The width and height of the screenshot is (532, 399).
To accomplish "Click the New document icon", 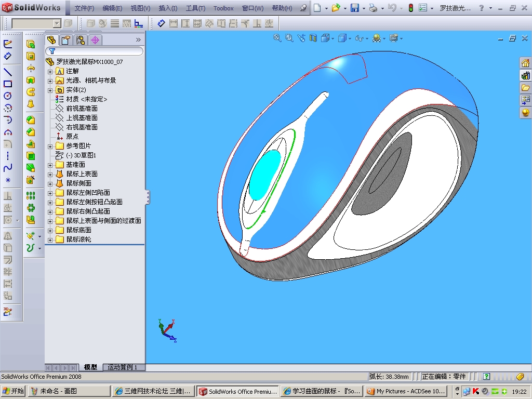I will 317,8.
